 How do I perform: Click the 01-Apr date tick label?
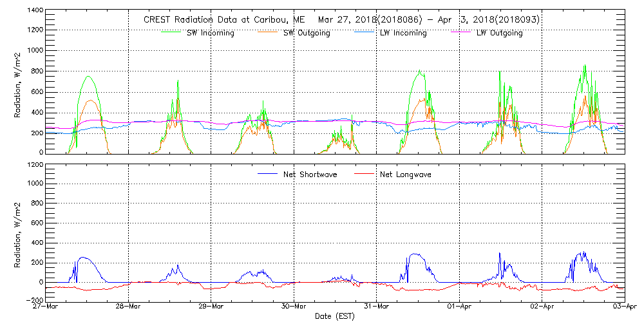click(x=459, y=307)
